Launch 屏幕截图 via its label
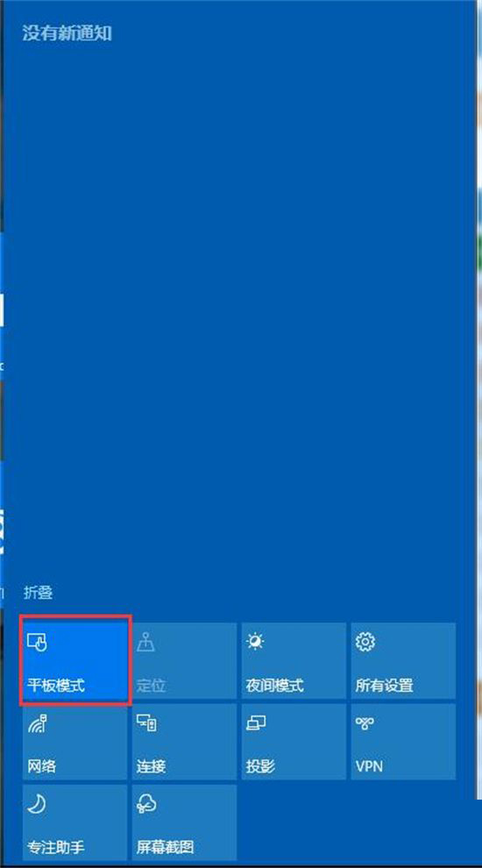 click(166, 847)
